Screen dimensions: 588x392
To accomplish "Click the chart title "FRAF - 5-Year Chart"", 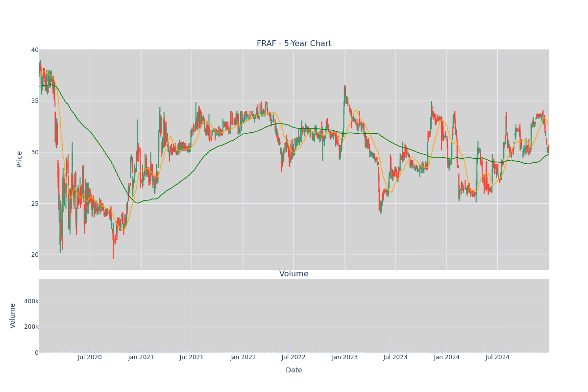I will point(294,44).
